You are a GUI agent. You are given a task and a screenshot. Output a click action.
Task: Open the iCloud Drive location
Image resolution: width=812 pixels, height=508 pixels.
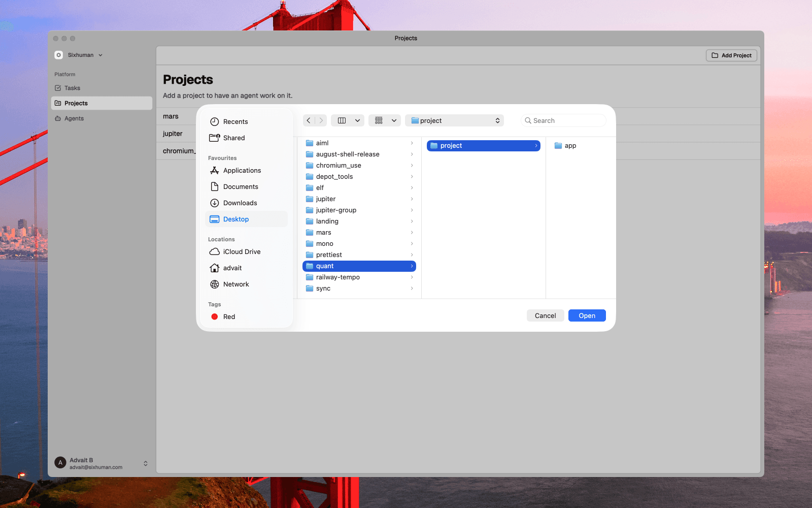click(x=241, y=251)
